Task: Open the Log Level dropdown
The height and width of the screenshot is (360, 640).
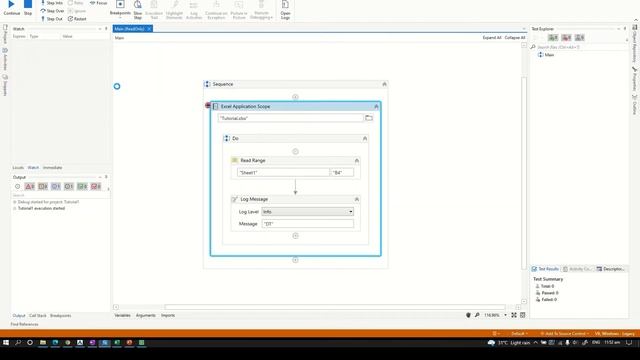Action: click(x=308, y=211)
